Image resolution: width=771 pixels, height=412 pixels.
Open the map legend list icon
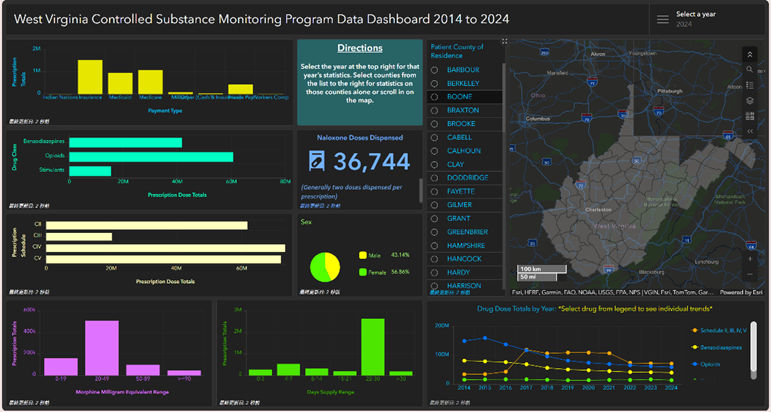coord(750,85)
